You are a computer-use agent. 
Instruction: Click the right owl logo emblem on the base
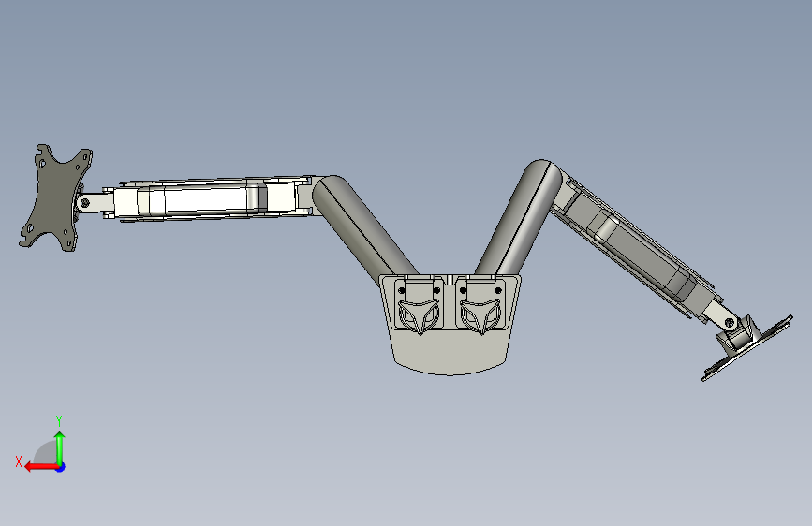pyautogui.click(x=480, y=315)
